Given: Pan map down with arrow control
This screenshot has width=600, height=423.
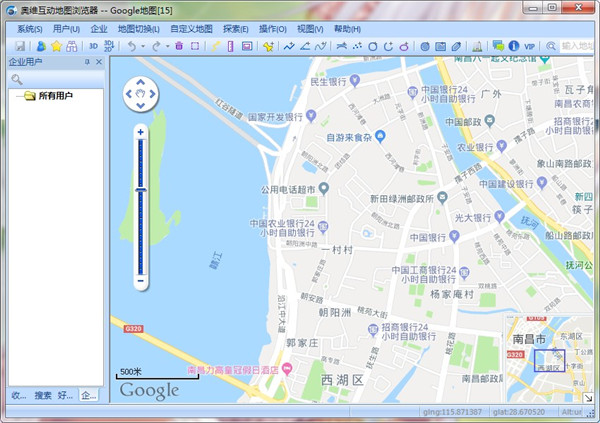Looking at the screenshot, I should pyautogui.click(x=140, y=106).
